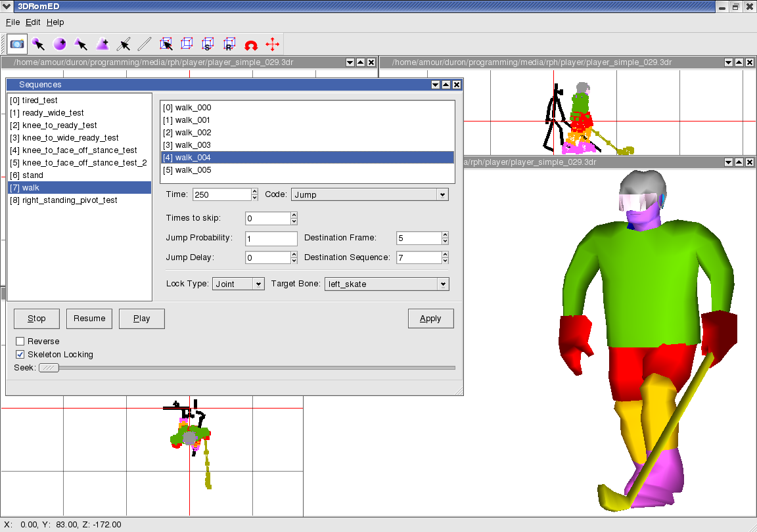Click the red rotate arrow tool
The width and height of the screenshot is (757, 532).
[251, 45]
